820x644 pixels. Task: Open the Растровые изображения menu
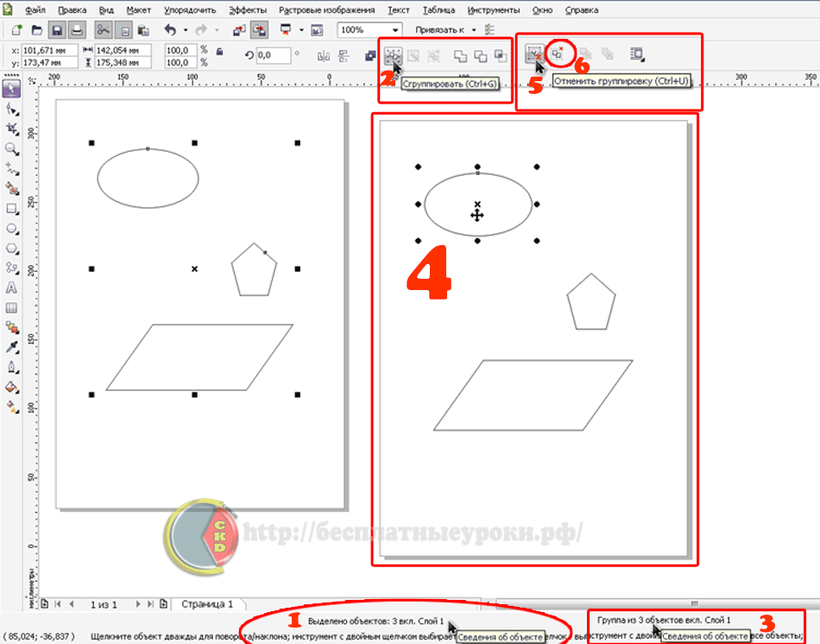327,10
